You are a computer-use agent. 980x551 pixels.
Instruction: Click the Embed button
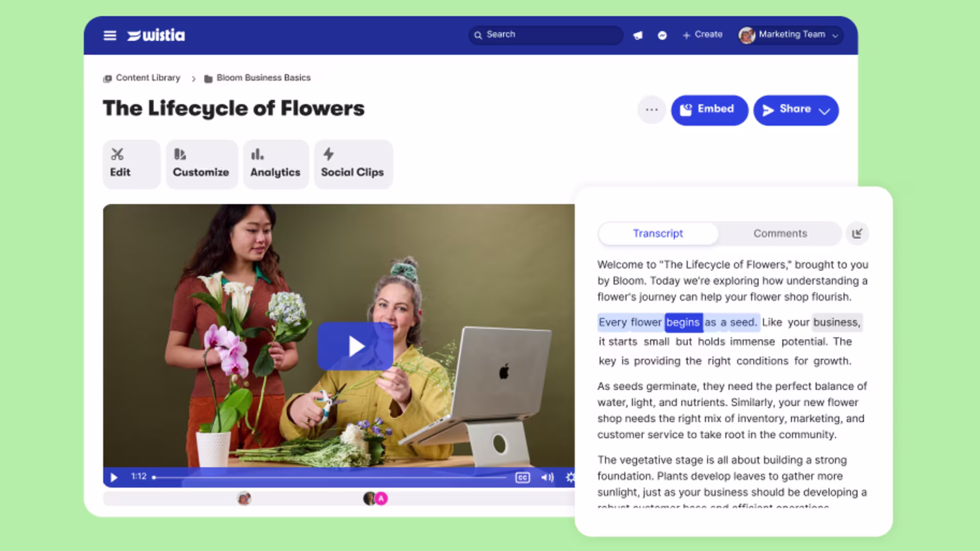click(709, 110)
